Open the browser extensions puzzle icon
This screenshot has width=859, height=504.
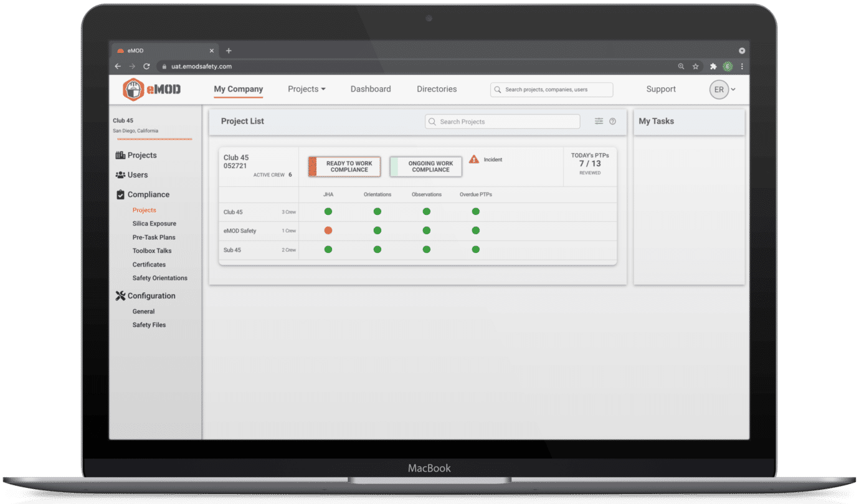(713, 66)
